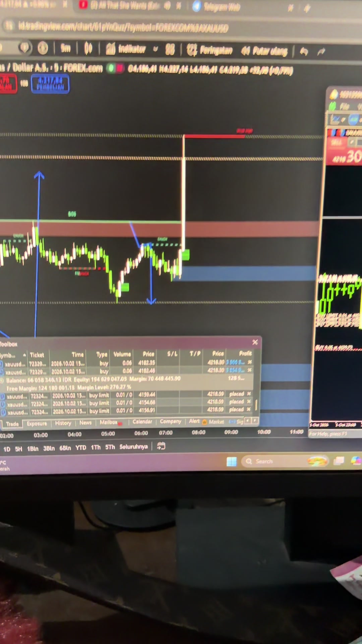Click the Time column header

point(78,355)
